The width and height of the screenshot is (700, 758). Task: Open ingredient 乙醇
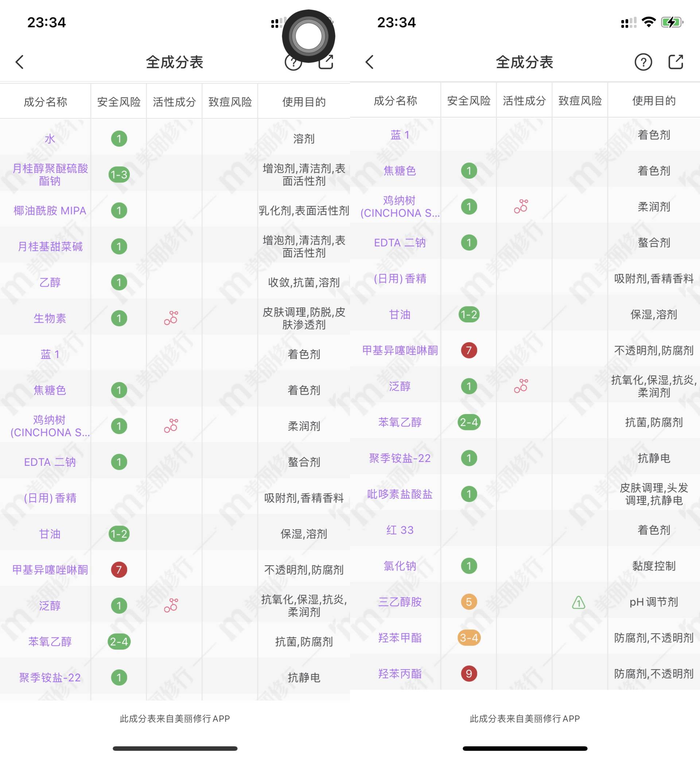[50, 282]
